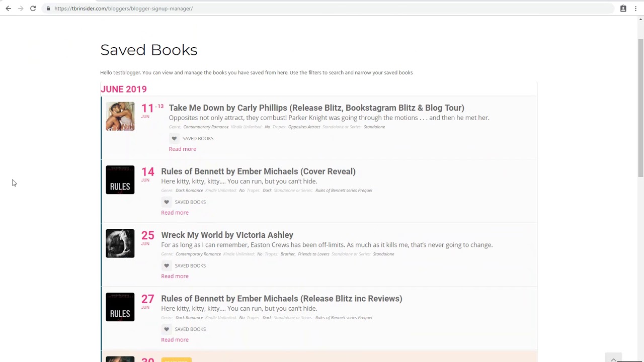Open Rules of Bennett (Cover Reveal) title
The height and width of the screenshot is (362, 644).
[258, 171]
